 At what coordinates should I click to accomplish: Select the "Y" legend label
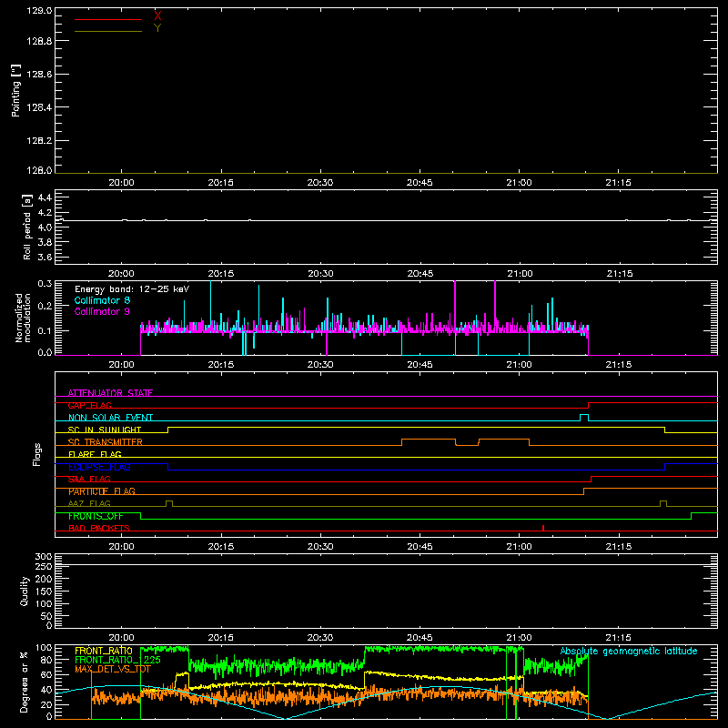coord(157,28)
